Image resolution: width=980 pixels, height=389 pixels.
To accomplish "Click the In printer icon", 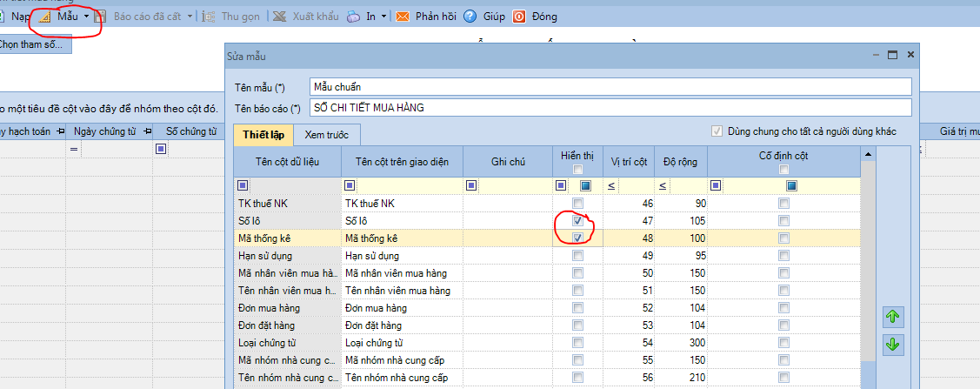I will [x=354, y=17].
